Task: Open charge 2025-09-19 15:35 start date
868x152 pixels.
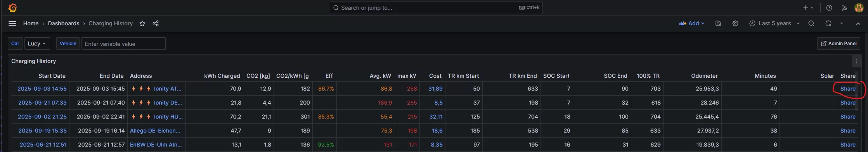Action: (42, 131)
